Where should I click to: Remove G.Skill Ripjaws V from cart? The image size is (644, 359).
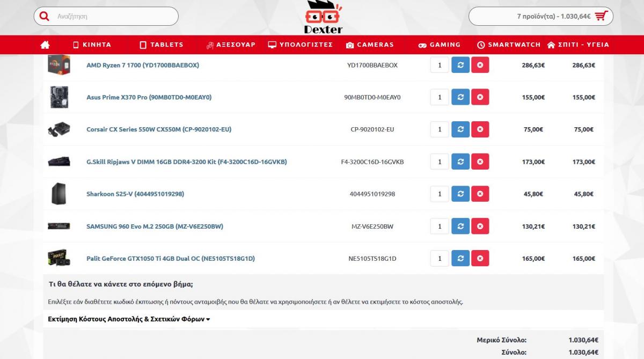(480, 162)
